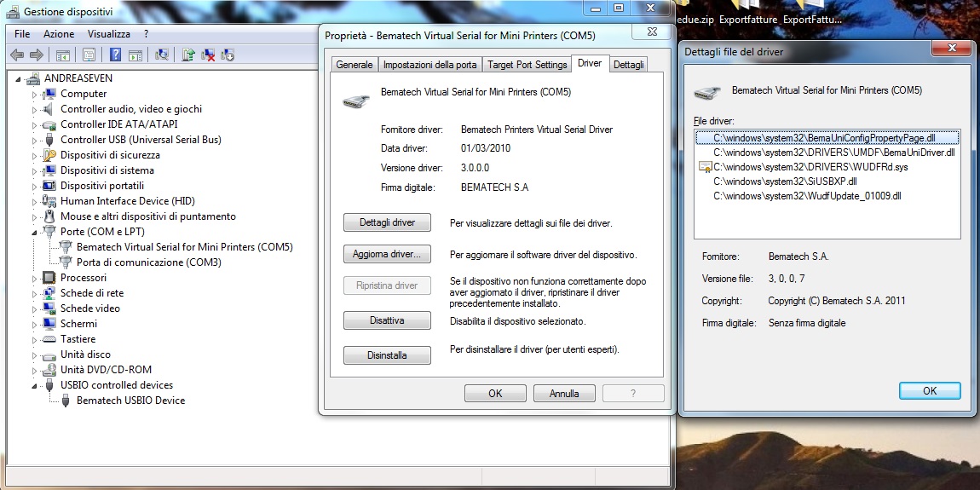Screen dimensions: 980x490
Task: Collapse the ANDREASEVEN root node
Action: point(19,78)
